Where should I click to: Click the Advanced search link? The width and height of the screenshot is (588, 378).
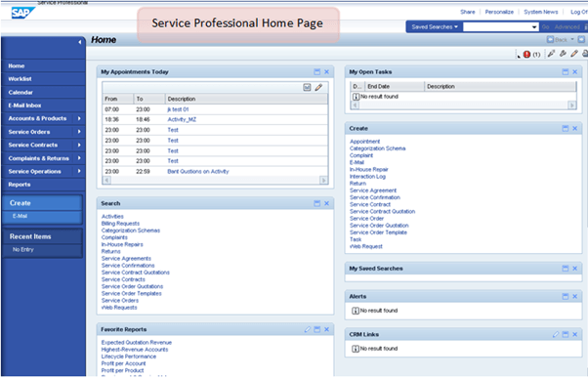pos(567,27)
